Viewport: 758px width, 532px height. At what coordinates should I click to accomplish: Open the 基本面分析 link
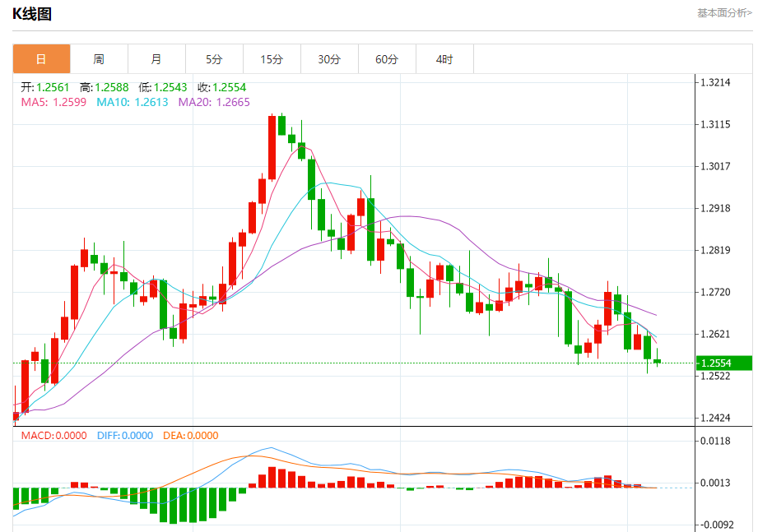724,13
